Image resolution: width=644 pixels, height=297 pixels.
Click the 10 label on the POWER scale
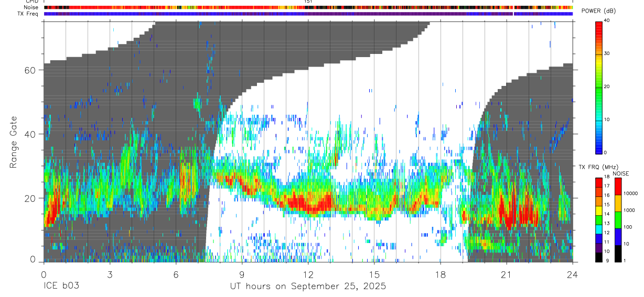click(607, 119)
